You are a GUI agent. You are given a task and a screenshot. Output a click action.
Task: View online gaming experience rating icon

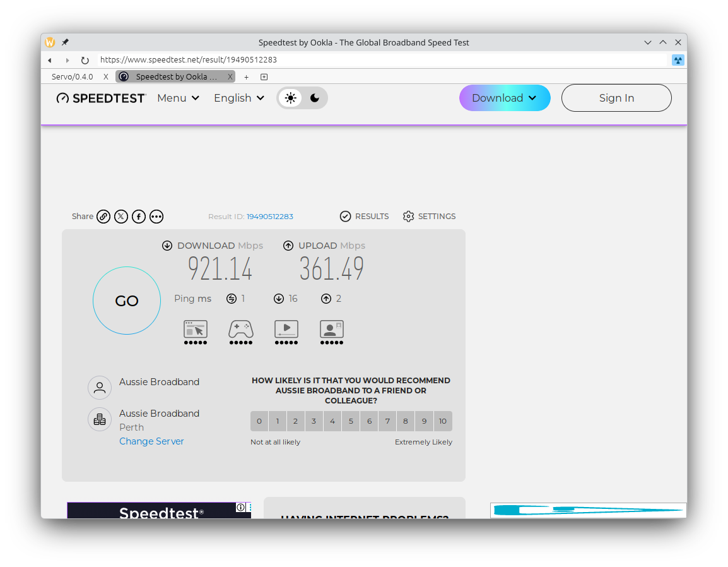pos(241,332)
